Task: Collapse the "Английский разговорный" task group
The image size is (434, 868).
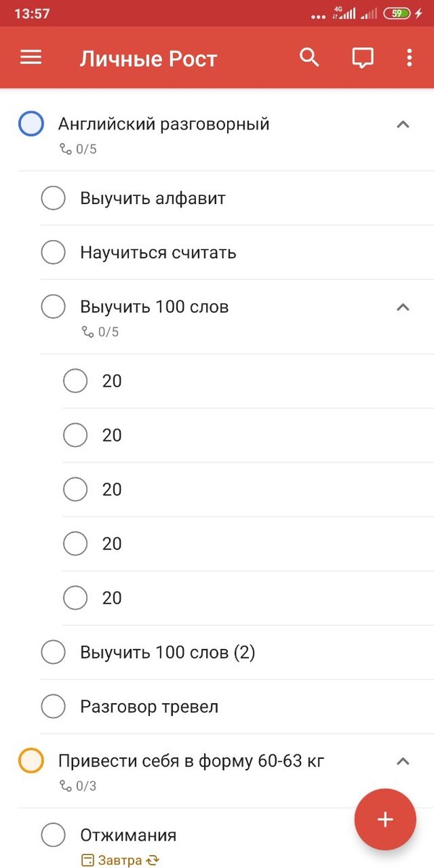Action: point(403,124)
